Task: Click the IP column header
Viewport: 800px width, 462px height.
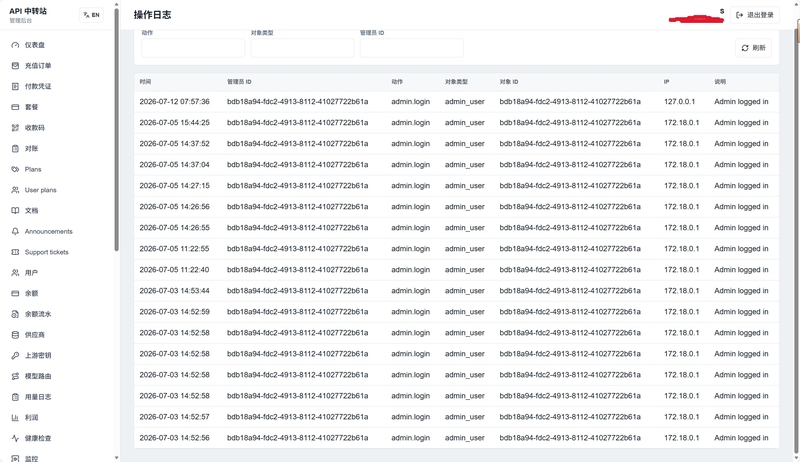Action: coord(666,82)
